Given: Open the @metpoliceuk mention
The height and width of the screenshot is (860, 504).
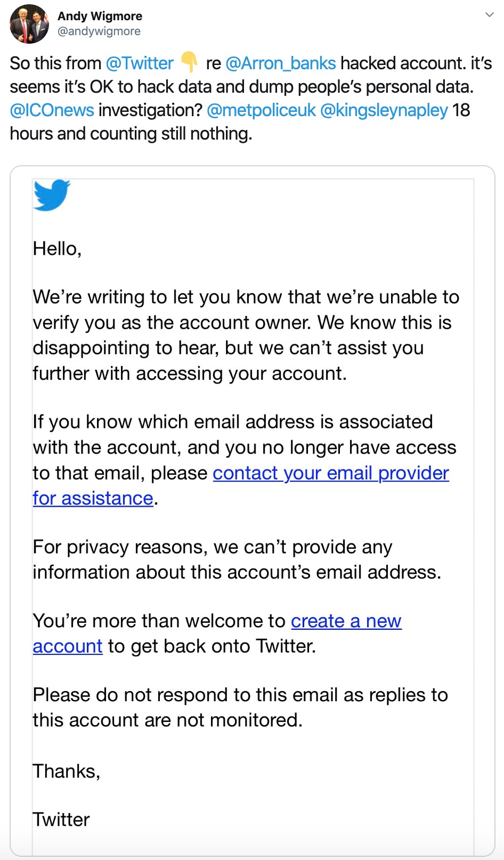Looking at the screenshot, I should click(261, 110).
